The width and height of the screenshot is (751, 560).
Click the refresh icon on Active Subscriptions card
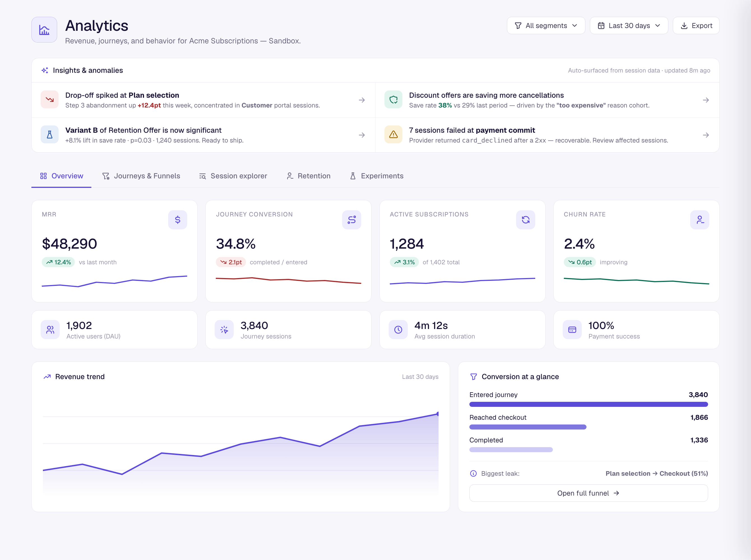526,220
